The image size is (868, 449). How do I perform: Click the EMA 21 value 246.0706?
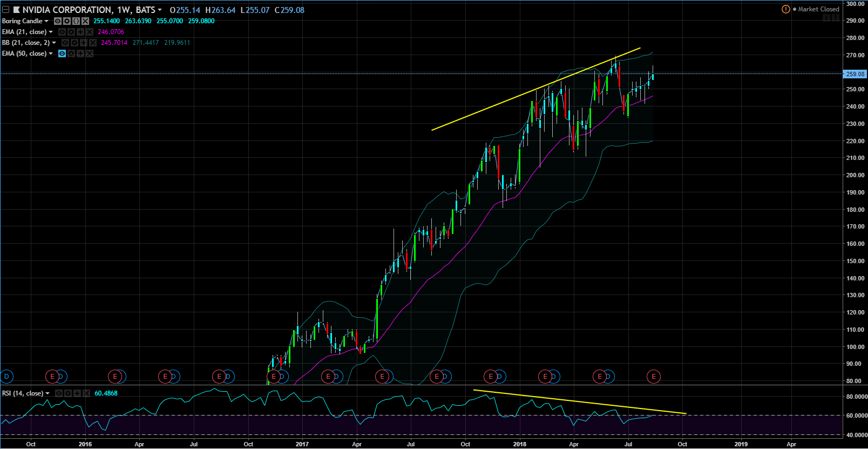pos(111,32)
